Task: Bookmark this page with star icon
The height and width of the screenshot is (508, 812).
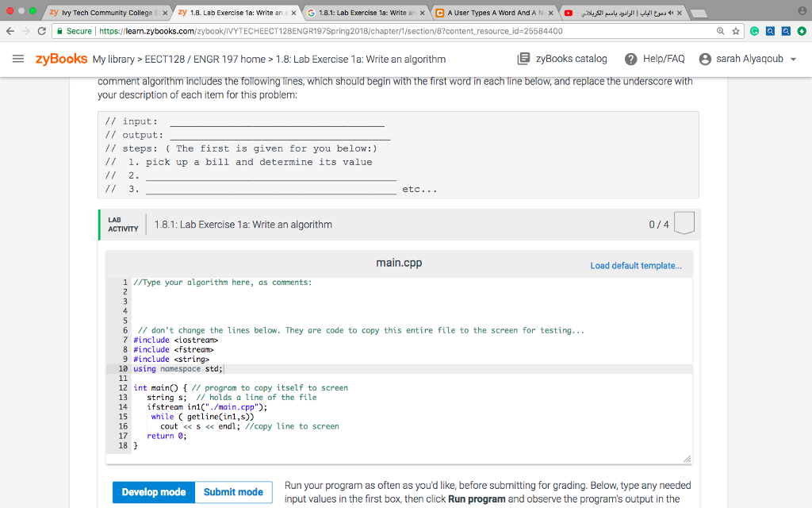Action: coord(734,32)
